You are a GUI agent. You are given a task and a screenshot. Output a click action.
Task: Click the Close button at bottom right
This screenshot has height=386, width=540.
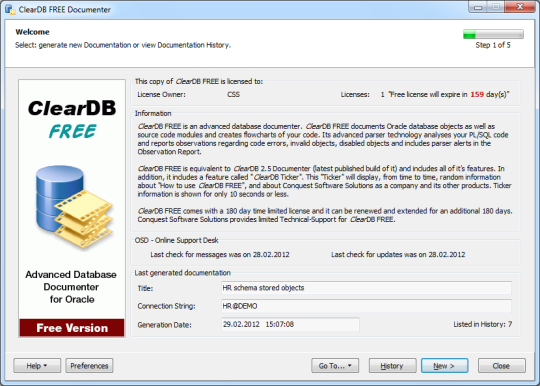501,366
